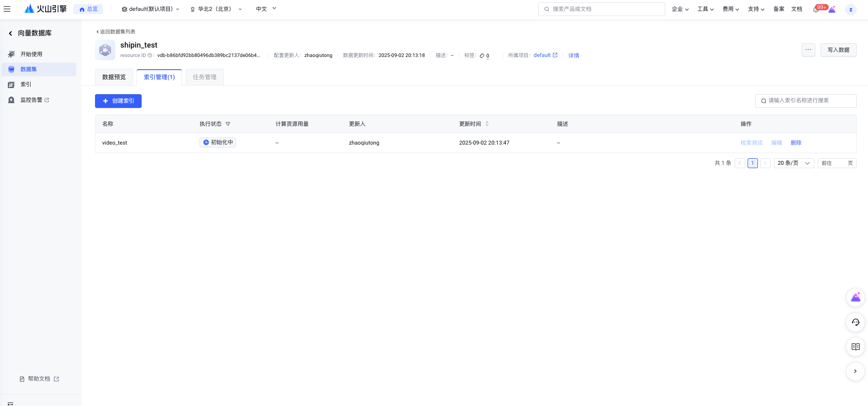
Task: Click the 返回数据集列表 link
Action: pos(116,32)
